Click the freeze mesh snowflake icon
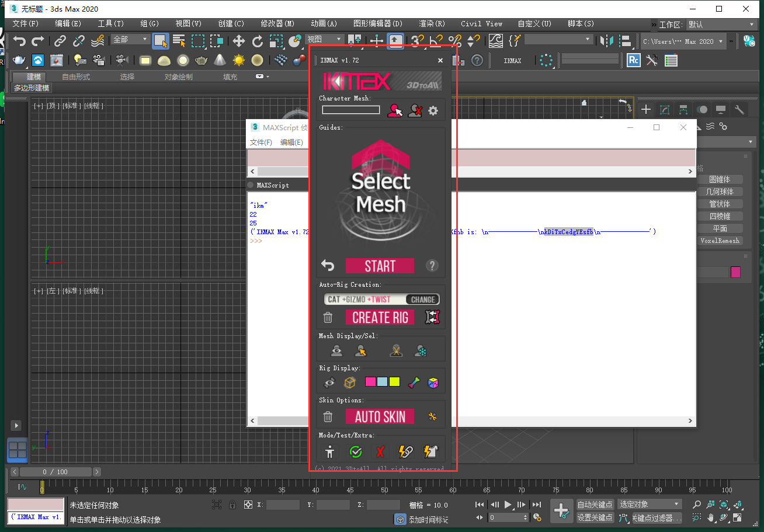 [x=421, y=351]
